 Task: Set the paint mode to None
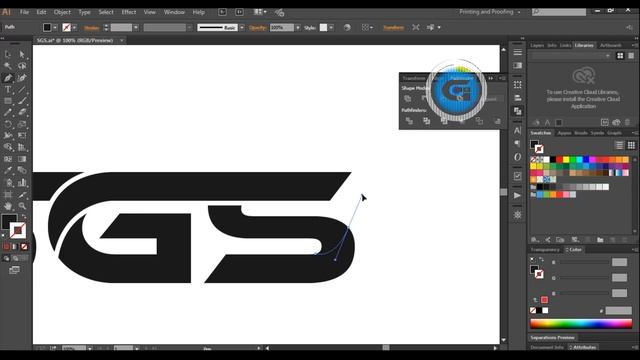tap(24, 247)
